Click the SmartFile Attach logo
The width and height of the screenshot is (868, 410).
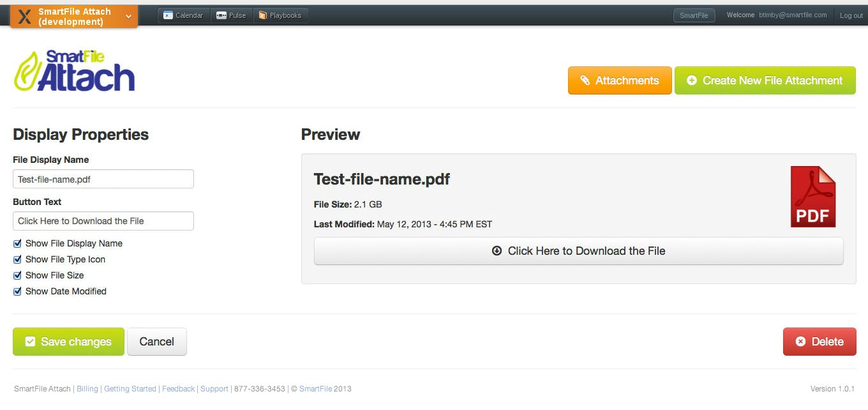point(74,70)
